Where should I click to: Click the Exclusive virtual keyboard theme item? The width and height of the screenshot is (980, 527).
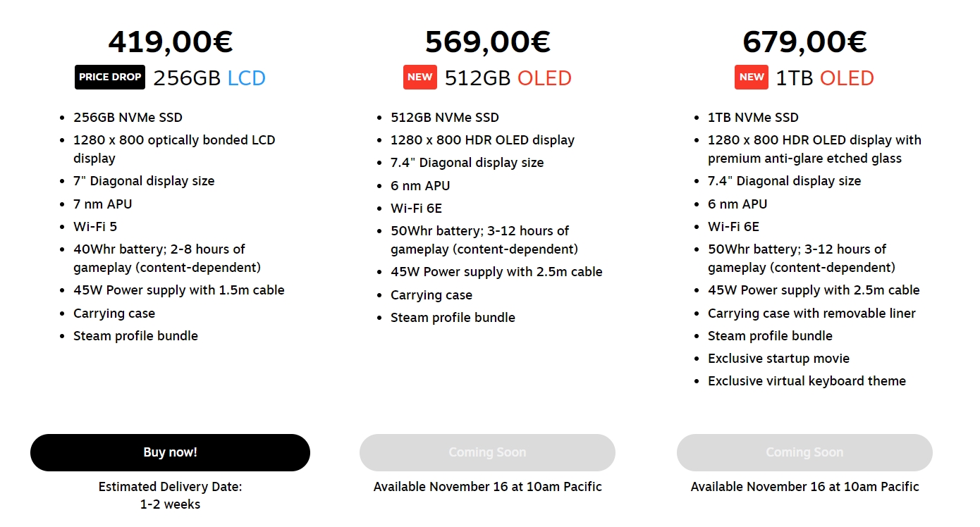pos(807,381)
